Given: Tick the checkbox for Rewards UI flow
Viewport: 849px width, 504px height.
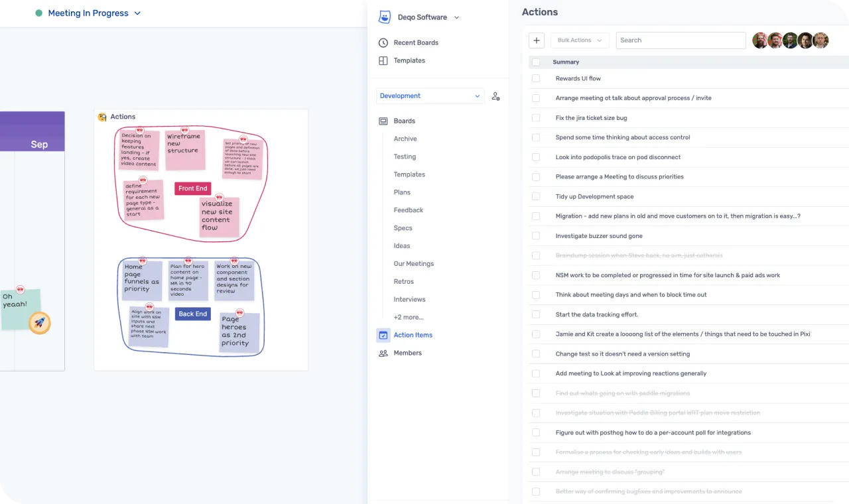Looking at the screenshot, I should (536, 78).
